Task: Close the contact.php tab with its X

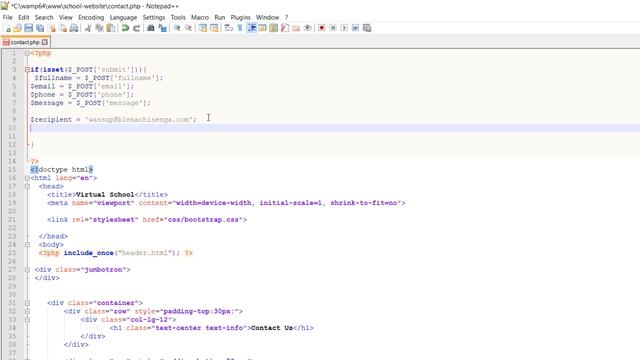Action: (44, 42)
